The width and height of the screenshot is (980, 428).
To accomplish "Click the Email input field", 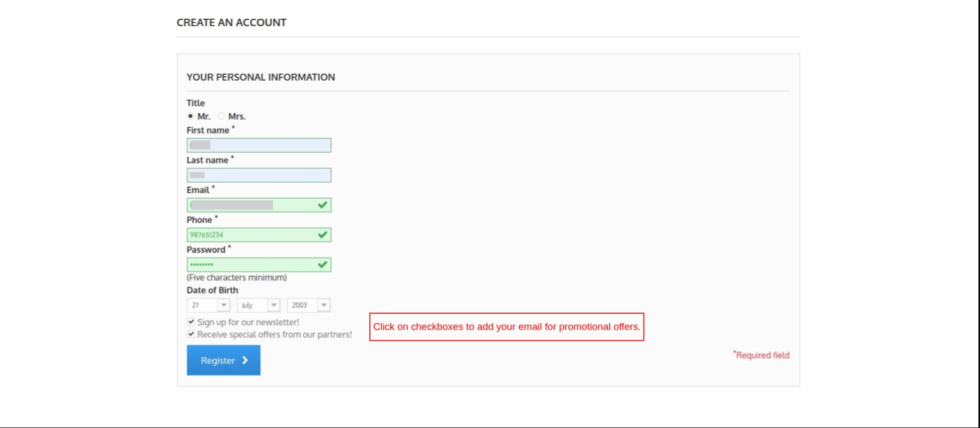I will [x=259, y=205].
